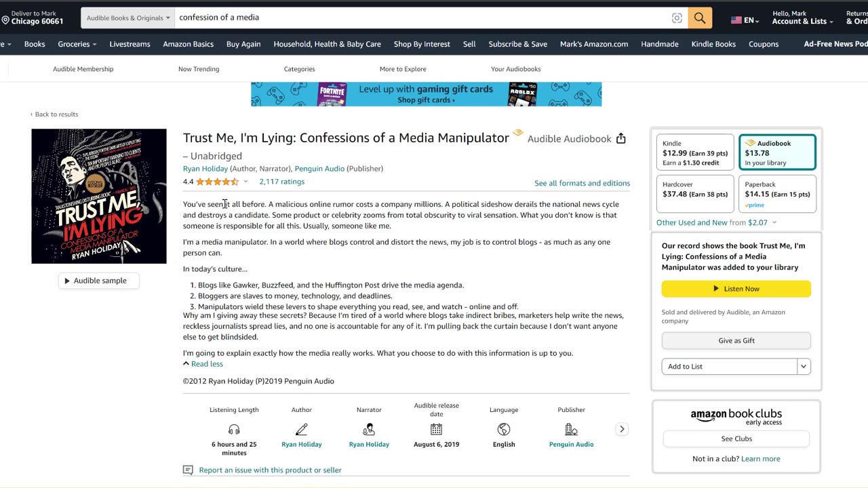This screenshot has width=868, height=488.
Task: Open Handmade in navigation bar
Action: (660, 44)
